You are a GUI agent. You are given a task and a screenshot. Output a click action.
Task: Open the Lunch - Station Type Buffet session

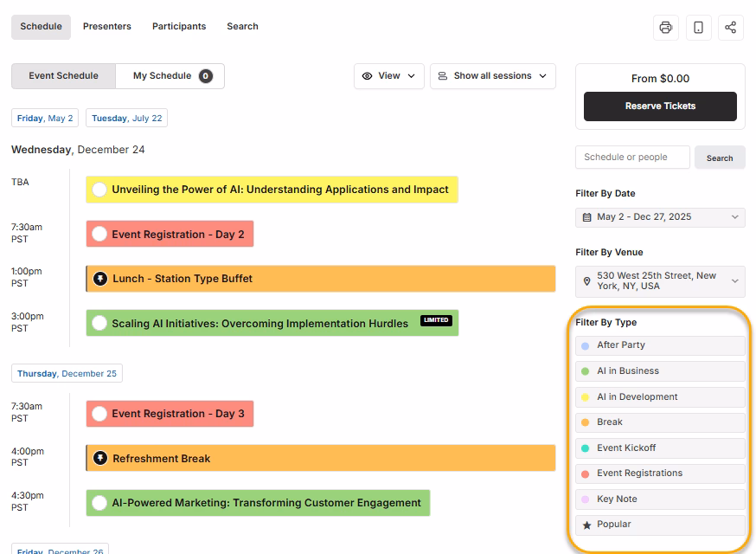(x=321, y=279)
